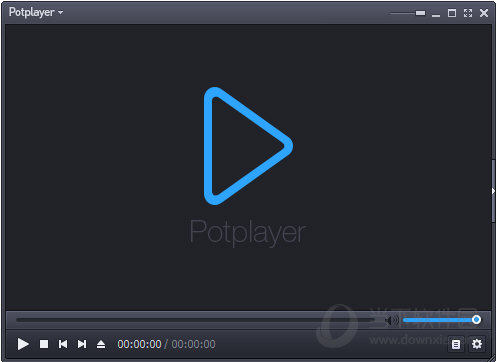Click the total duration time display
Viewport: 496px width, 362px height.
click(x=193, y=344)
